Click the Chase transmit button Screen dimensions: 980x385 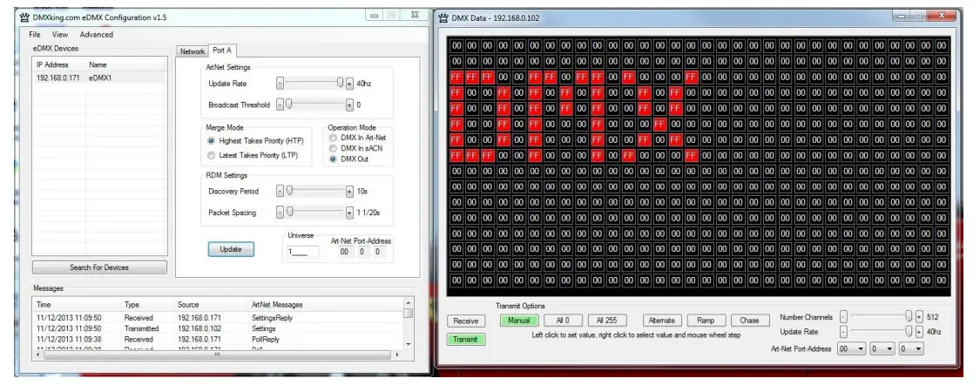coord(749,320)
